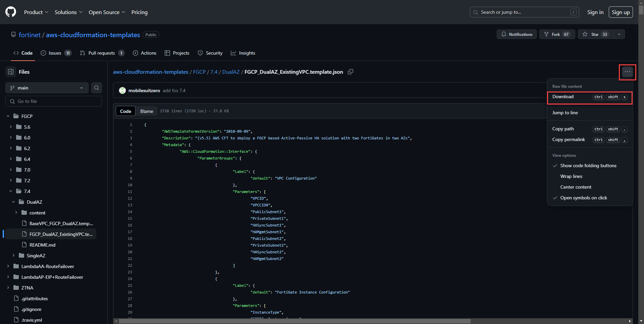Expand the content folder
This screenshot has width=644, height=324.
point(16,213)
